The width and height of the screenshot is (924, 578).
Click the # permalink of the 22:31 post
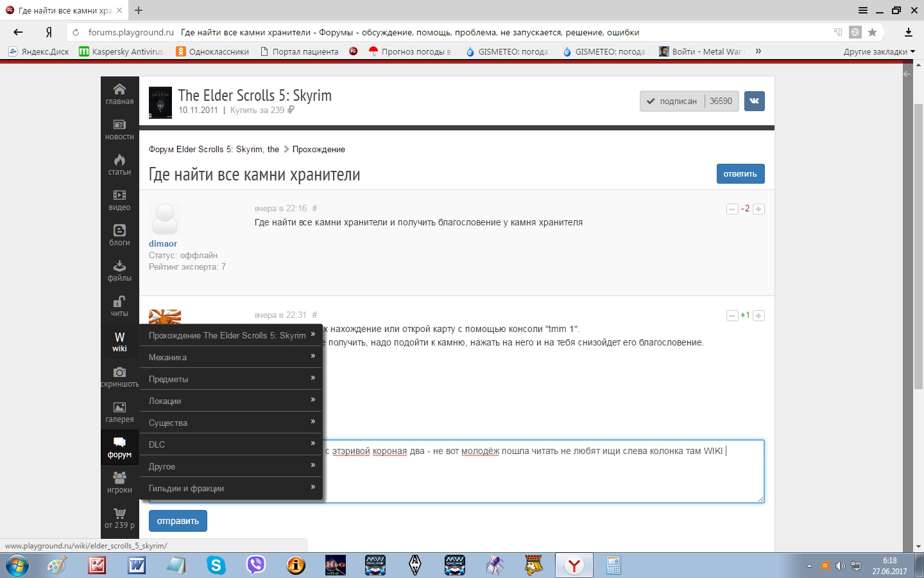tap(314, 315)
